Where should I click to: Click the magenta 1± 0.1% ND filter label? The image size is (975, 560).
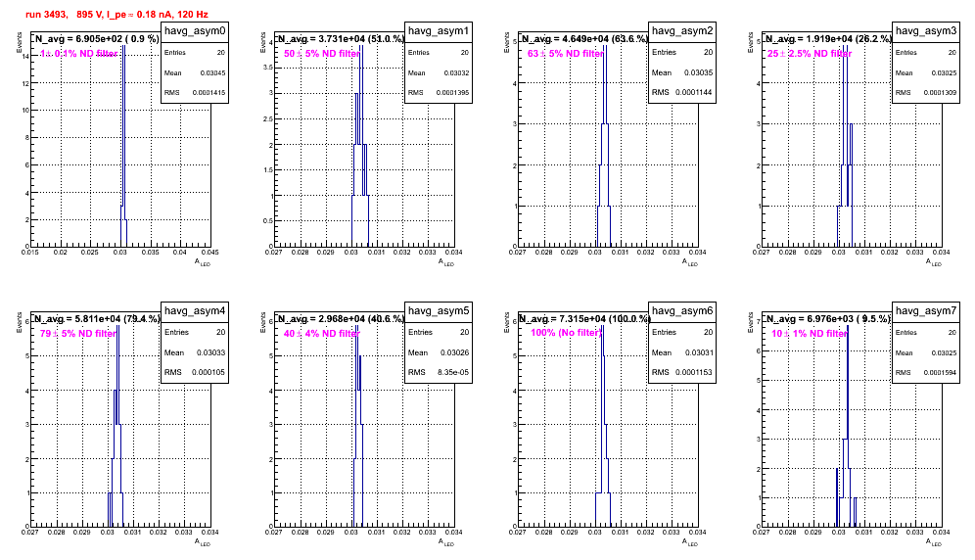(79, 54)
